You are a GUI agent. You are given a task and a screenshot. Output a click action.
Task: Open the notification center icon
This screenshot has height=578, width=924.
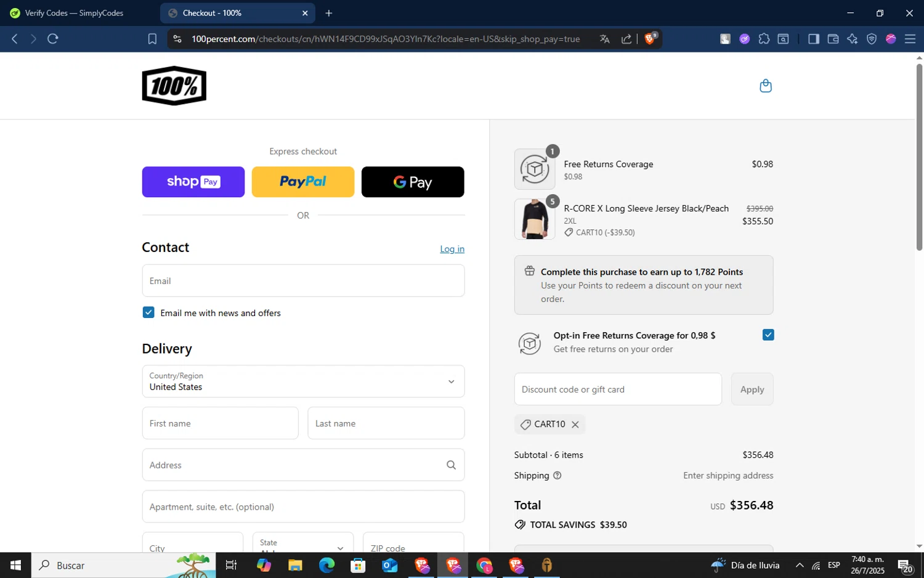tap(905, 565)
